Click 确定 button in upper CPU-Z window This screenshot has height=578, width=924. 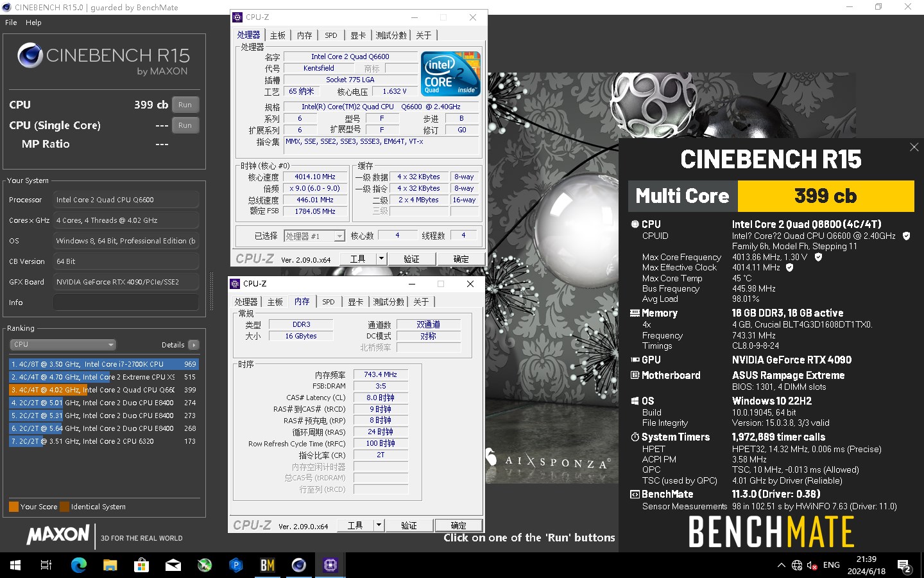(x=461, y=259)
